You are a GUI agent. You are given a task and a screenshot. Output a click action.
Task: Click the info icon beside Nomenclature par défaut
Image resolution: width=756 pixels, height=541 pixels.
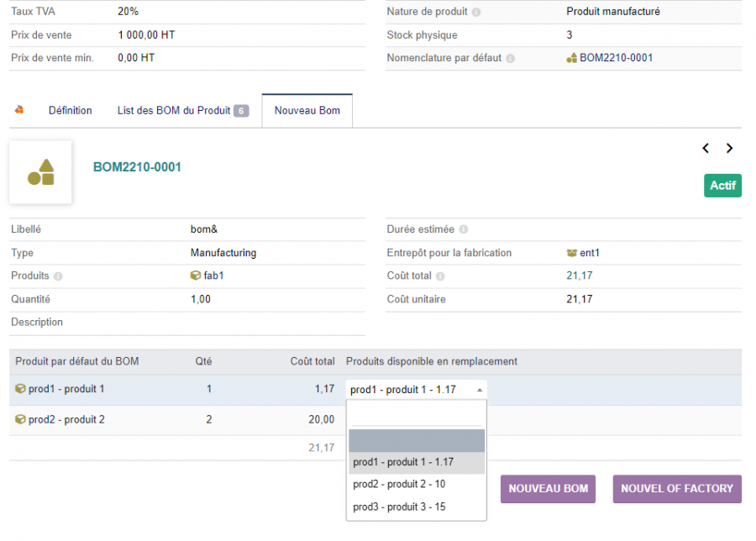pyautogui.click(x=512, y=58)
